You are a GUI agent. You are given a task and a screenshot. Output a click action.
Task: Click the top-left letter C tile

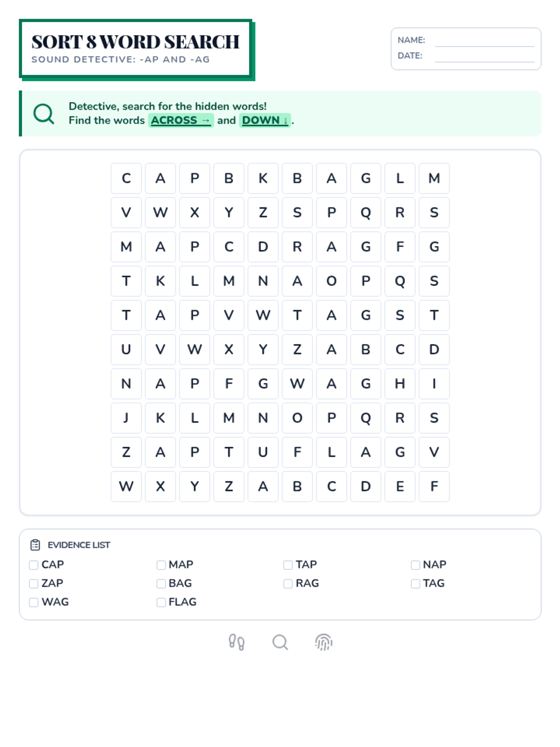126,178
